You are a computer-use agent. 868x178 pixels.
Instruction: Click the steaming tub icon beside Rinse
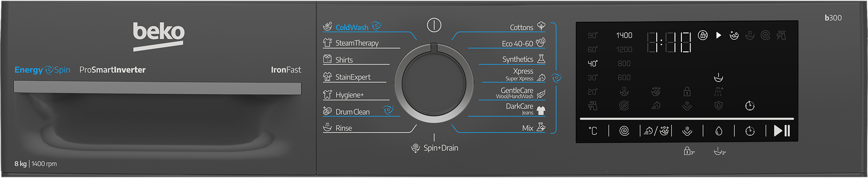point(328,127)
